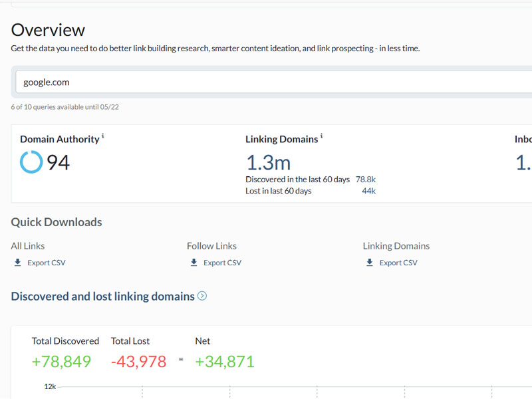Open the 78.8k discovered domains link
The image size is (532, 399).
pos(366,180)
